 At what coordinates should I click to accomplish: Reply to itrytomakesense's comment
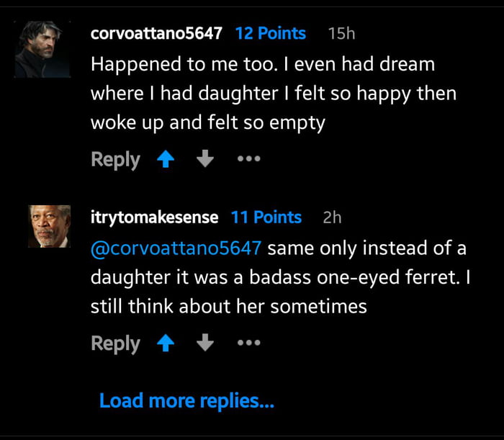point(115,344)
